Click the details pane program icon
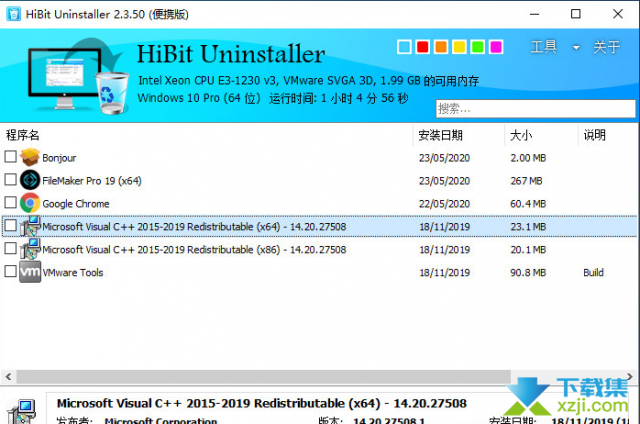The width and height of the screenshot is (640, 424). point(22,411)
